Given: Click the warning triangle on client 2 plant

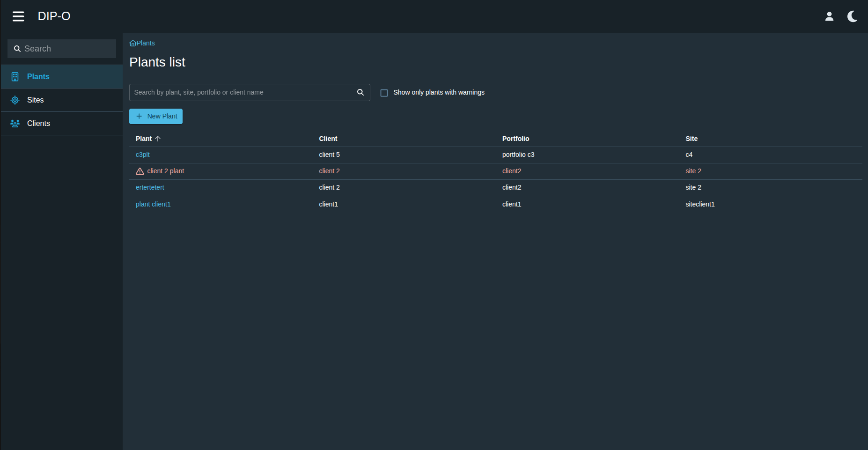Looking at the screenshot, I should pyautogui.click(x=140, y=171).
